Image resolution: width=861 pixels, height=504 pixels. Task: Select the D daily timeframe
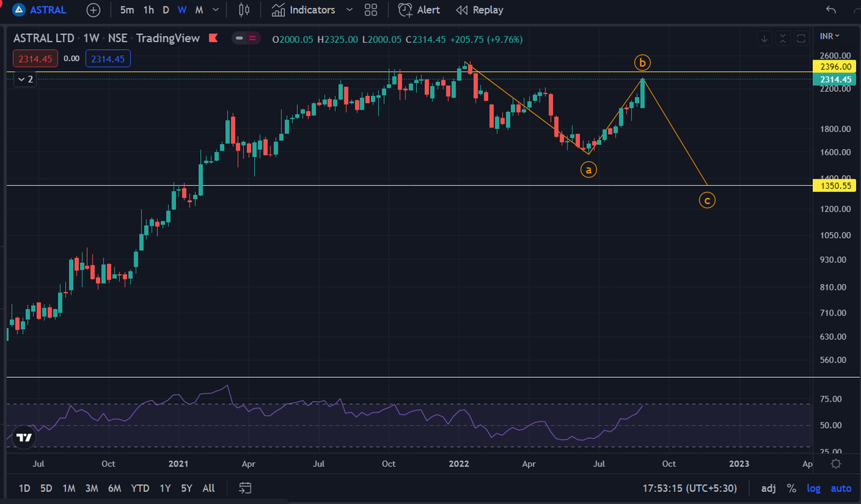(x=166, y=10)
